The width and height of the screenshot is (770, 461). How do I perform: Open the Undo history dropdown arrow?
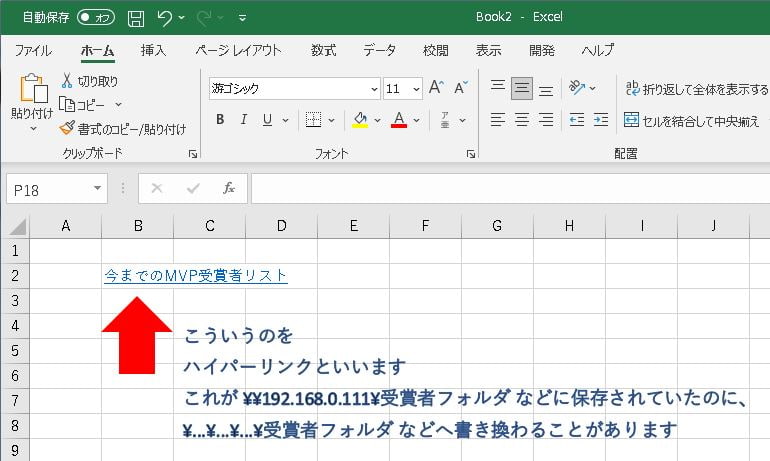182,18
